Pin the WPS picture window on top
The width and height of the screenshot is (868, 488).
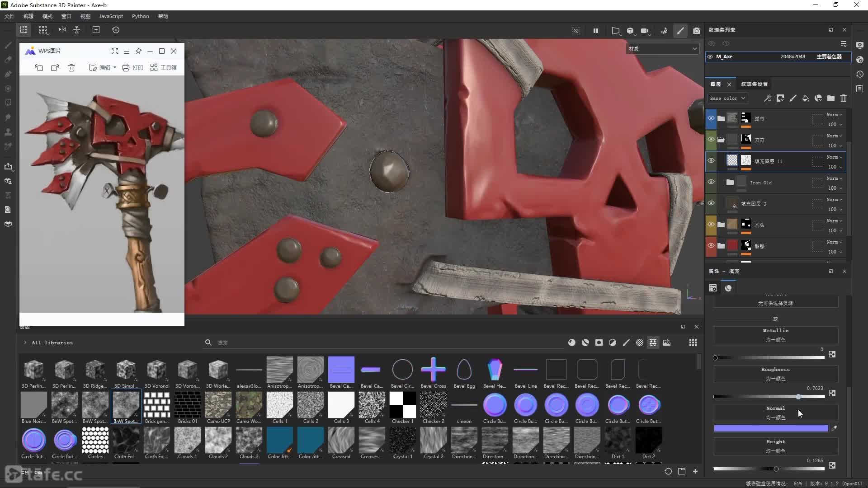click(138, 51)
